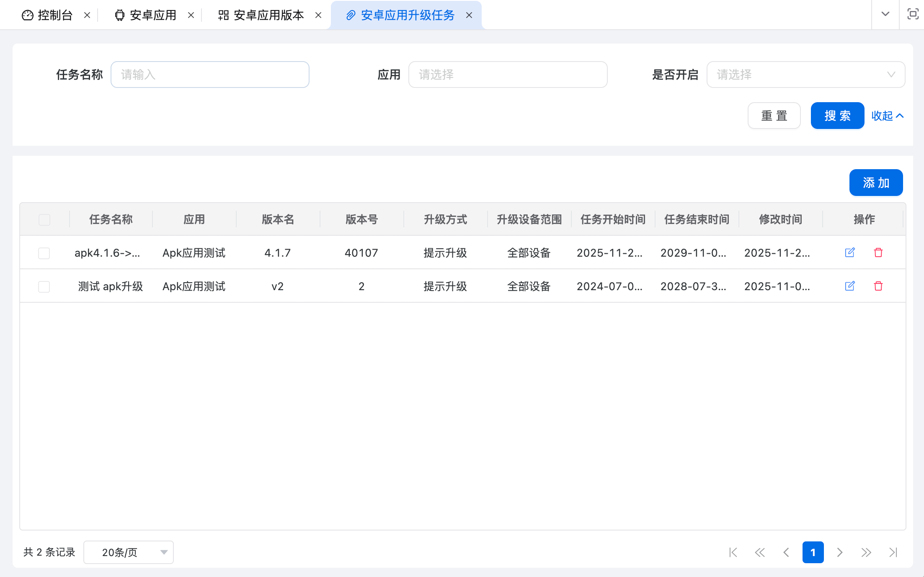924x577 pixels.
Task: Focus the 任务名称 input field
Action: pos(210,75)
